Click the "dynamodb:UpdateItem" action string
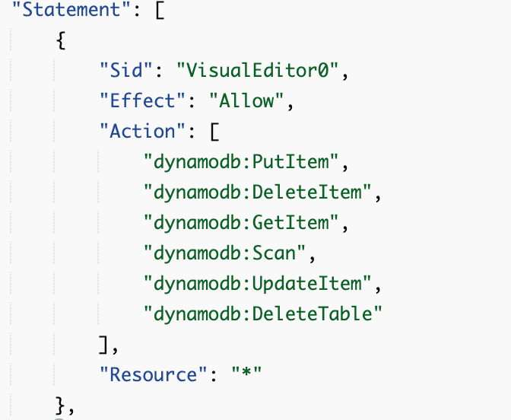Screen dimensions: 511x420 tap(257, 284)
